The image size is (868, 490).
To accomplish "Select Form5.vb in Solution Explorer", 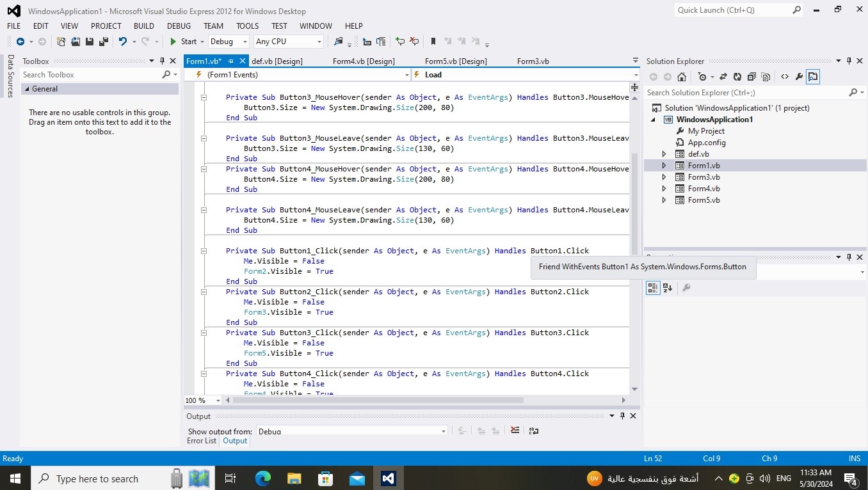I will pos(703,200).
